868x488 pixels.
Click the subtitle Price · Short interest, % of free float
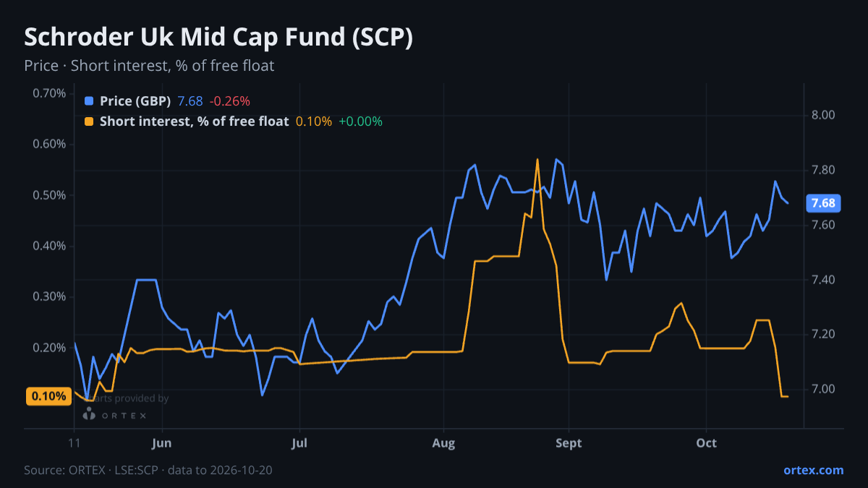pyautogui.click(x=149, y=66)
